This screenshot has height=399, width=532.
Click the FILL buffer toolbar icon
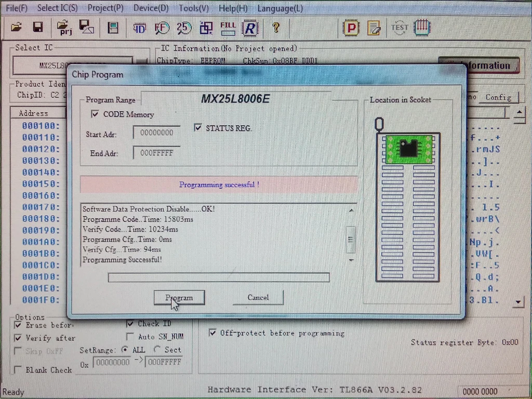tap(228, 29)
